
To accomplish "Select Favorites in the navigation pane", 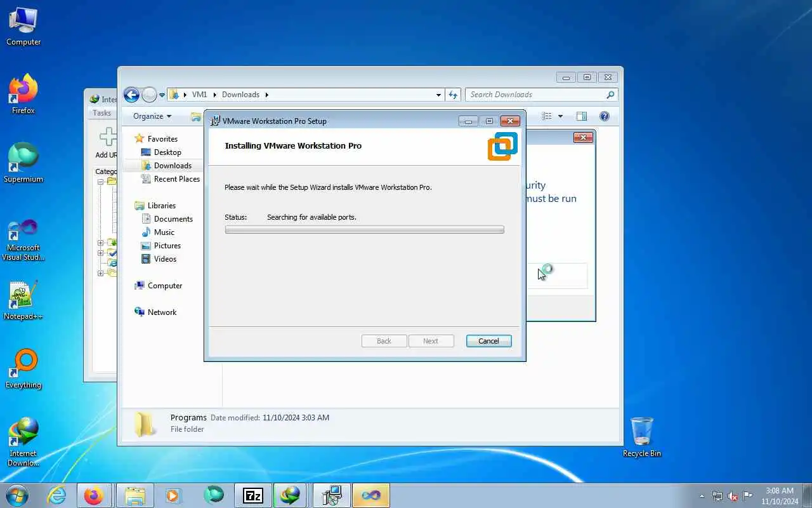I will pyautogui.click(x=162, y=139).
